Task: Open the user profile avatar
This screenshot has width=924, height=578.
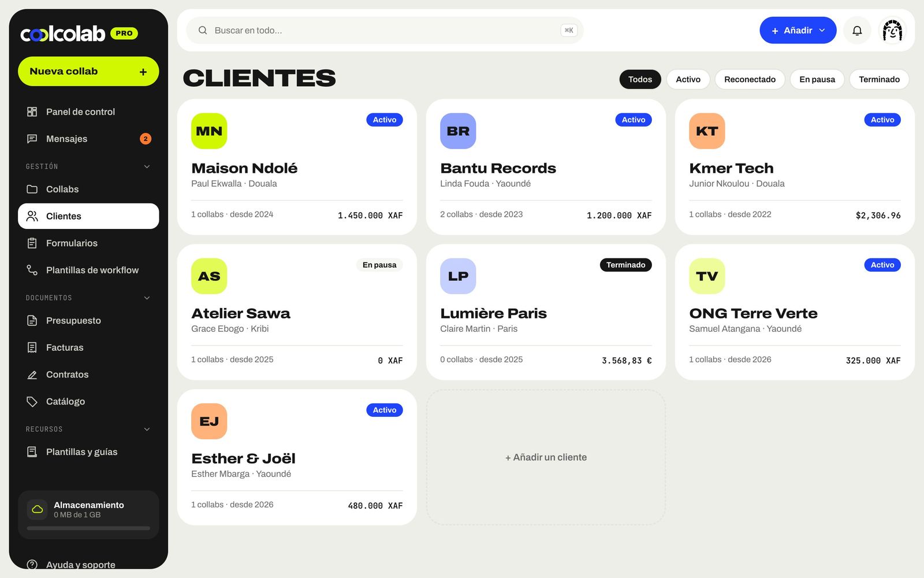Action: [x=892, y=31]
